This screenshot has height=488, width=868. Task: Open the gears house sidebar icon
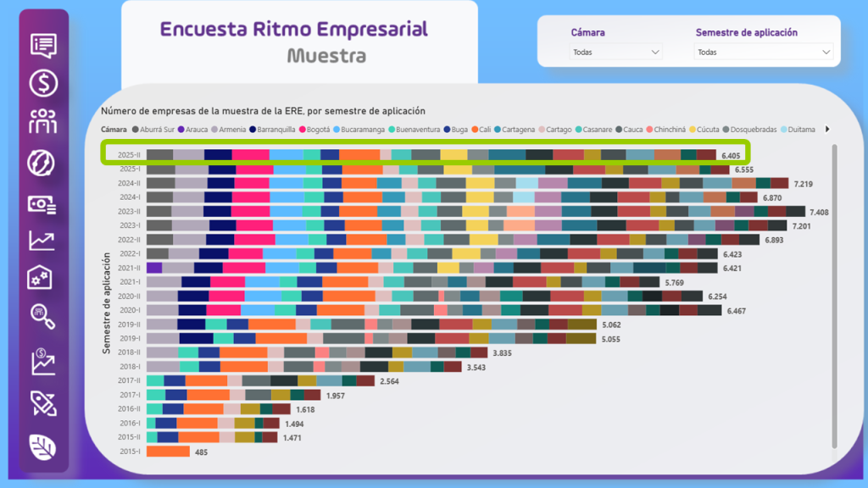click(x=43, y=277)
